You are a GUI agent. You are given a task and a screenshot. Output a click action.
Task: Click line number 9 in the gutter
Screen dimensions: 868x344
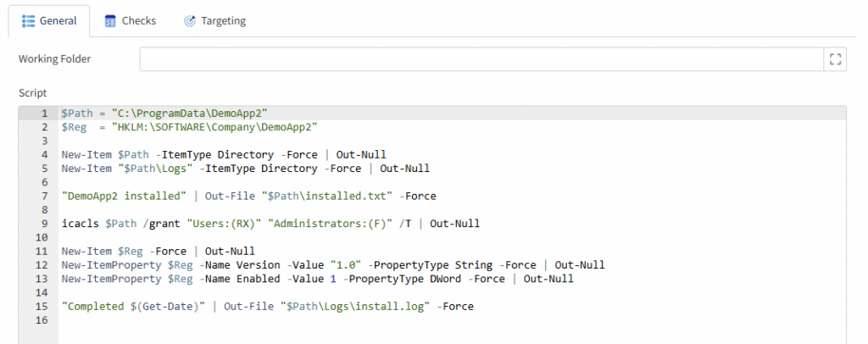click(45, 224)
